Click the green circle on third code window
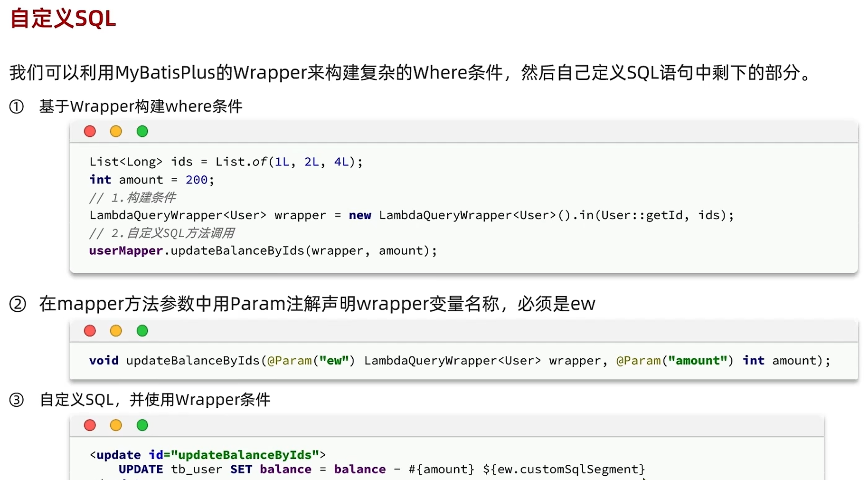Image resolution: width=868 pixels, height=480 pixels. (142, 425)
